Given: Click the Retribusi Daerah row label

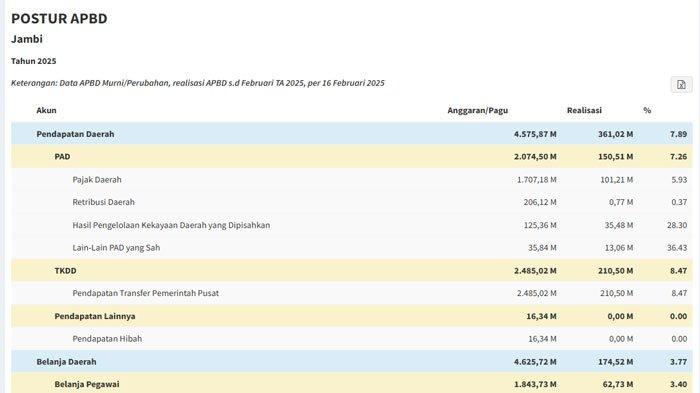Looking at the screenshot, I should coord(104,202).
